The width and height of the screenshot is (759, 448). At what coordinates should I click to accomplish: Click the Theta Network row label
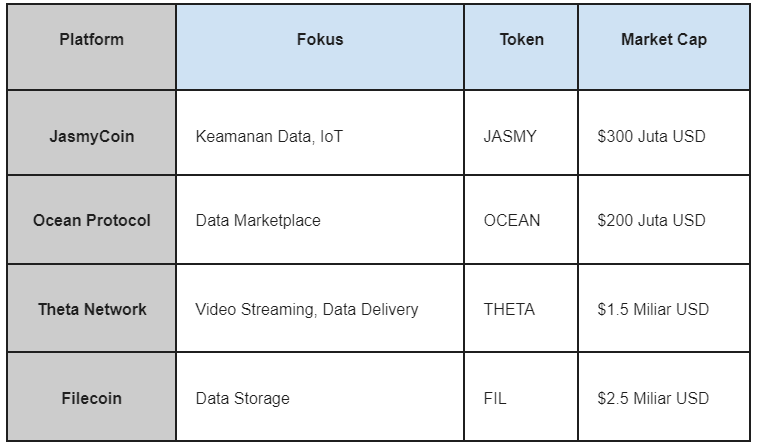(x=91, y=308)
